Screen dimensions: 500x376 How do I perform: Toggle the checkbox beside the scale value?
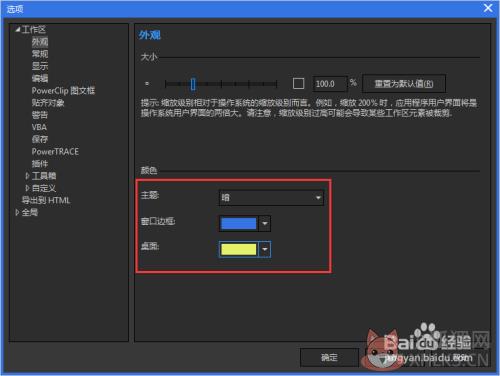pos(298,83)
